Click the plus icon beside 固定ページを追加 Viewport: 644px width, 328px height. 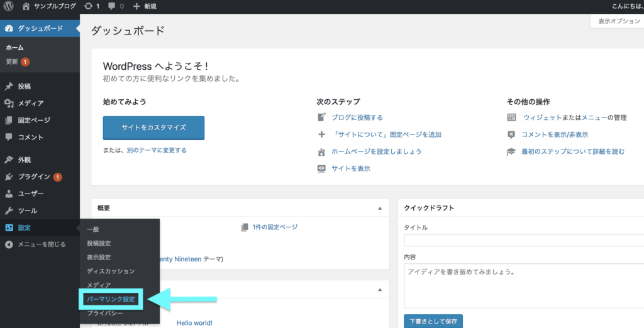click(321, 134)
